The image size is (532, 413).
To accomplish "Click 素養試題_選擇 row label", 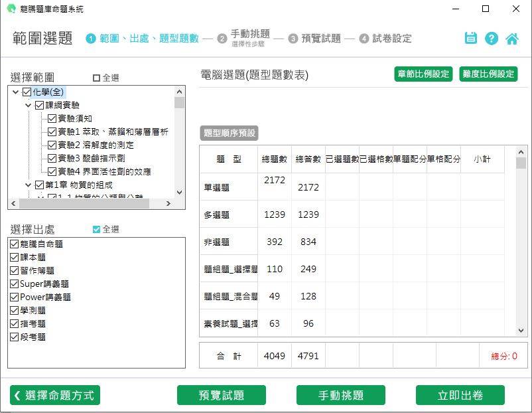I will click(x=231, y=323).
